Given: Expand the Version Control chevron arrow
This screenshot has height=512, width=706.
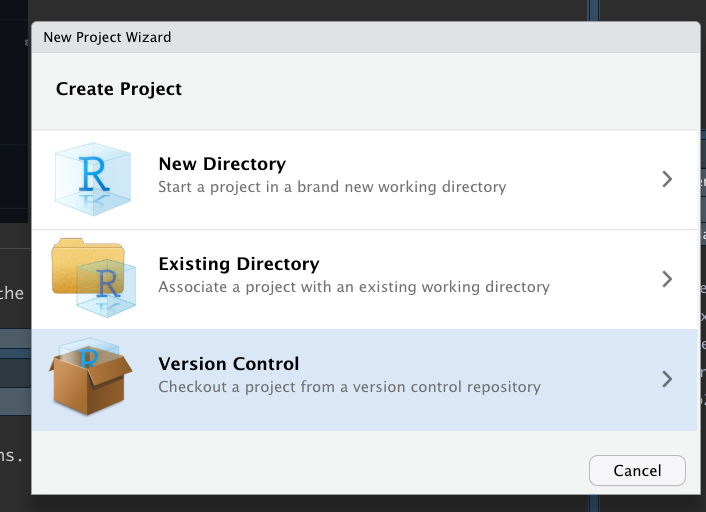Looking at the screenshot, I should point(667,379).
